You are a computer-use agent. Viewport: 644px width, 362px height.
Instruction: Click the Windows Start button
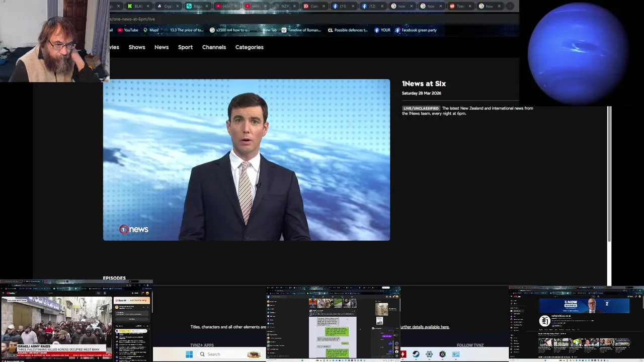[x=189, y=354]
